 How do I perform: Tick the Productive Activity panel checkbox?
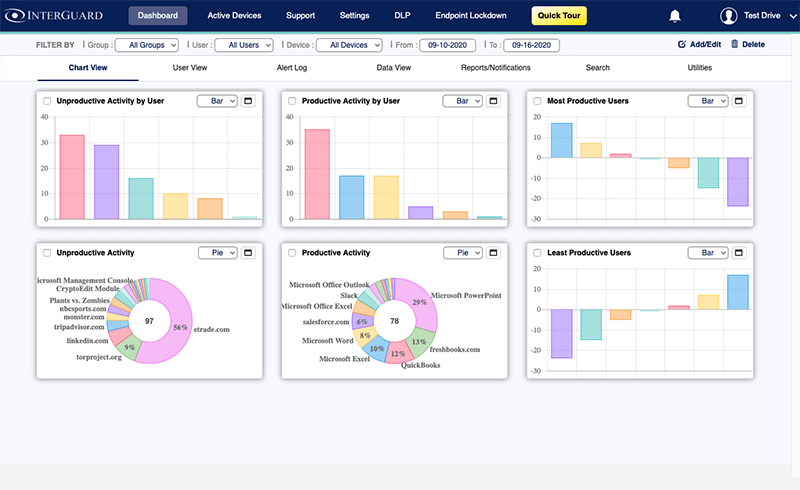coord(292,253)
